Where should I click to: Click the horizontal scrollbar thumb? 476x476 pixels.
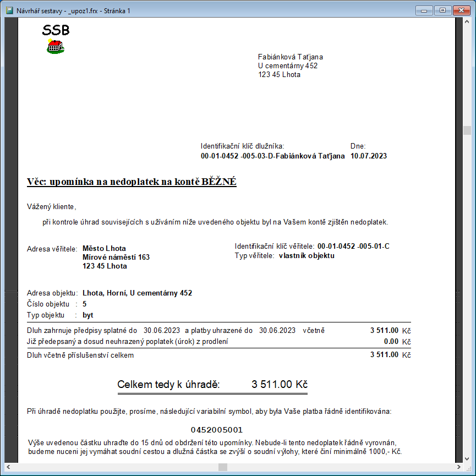pos(222,467)
